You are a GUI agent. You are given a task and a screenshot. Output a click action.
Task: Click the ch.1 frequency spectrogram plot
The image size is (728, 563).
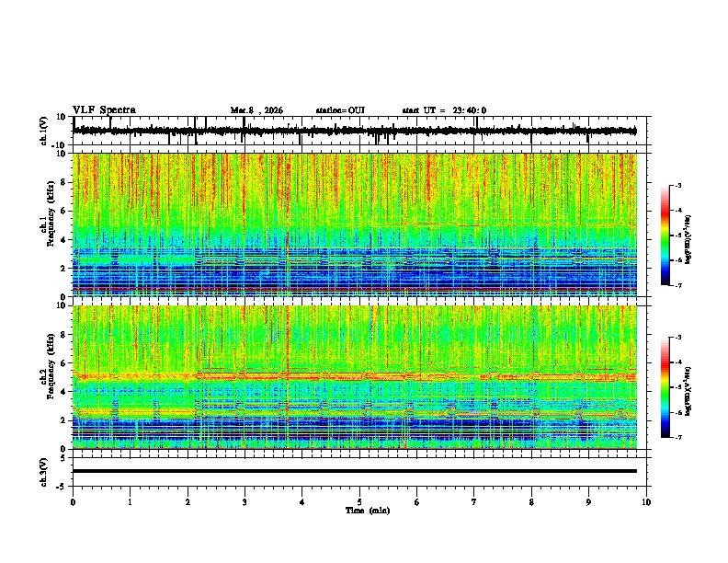pyautogui.click(x=355, y=224)
